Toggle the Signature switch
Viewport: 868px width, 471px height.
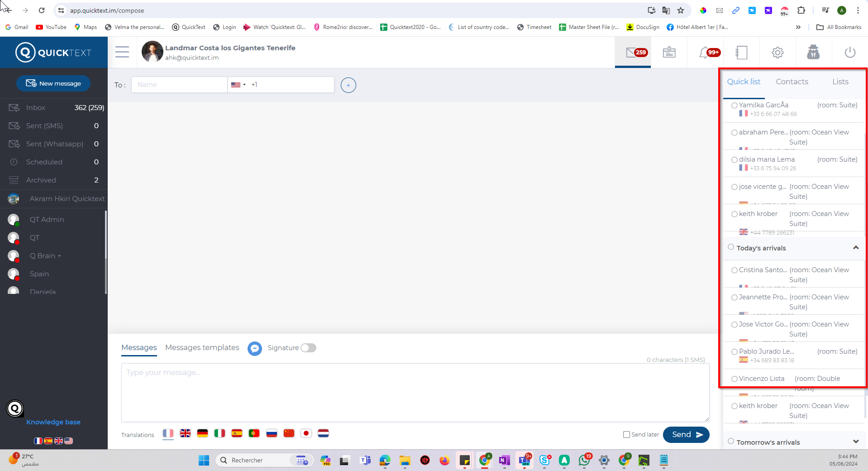pos(308,348)
